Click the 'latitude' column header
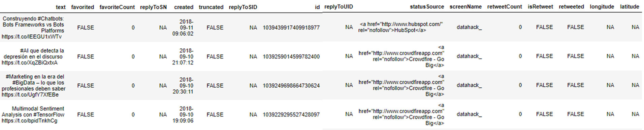Image resolution: width=644 pixels, height=130 pixels. (630, 7)
